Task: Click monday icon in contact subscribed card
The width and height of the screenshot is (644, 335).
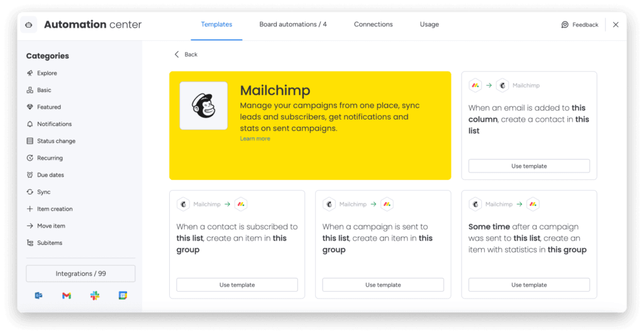Action: (241, 204)
